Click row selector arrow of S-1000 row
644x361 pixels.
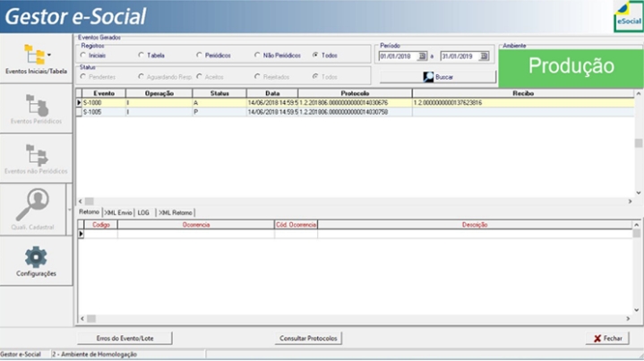point(79,103)
